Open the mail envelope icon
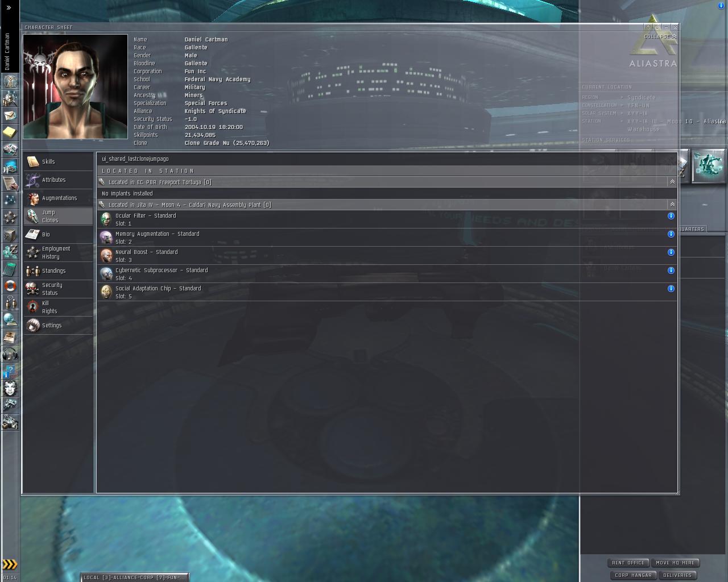This screenshot has height=582, width=728. click(10, 115)
